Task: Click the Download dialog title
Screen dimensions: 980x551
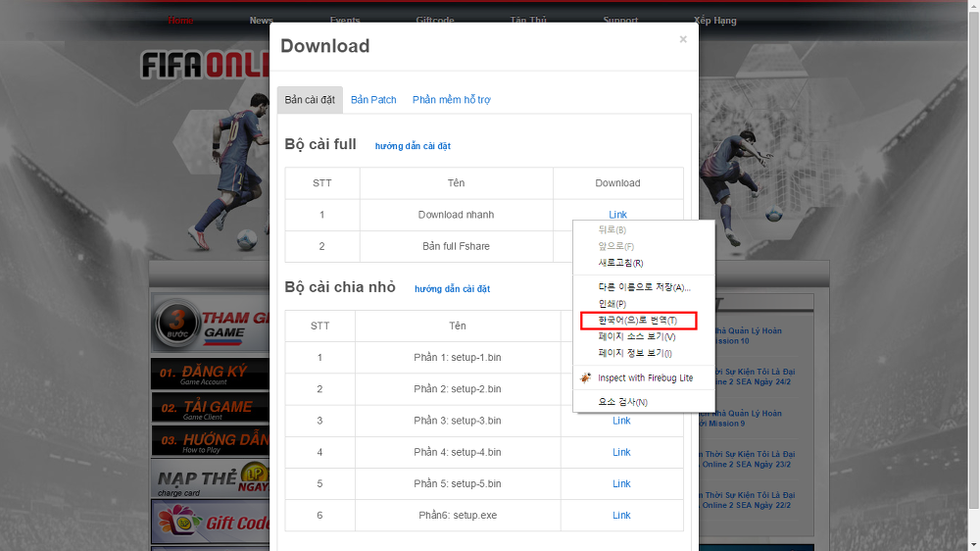Action: coord(325,46)
